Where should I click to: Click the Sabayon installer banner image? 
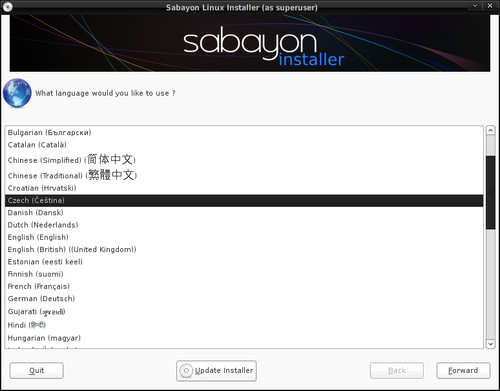pyautogui.click(x=250, y=43)
